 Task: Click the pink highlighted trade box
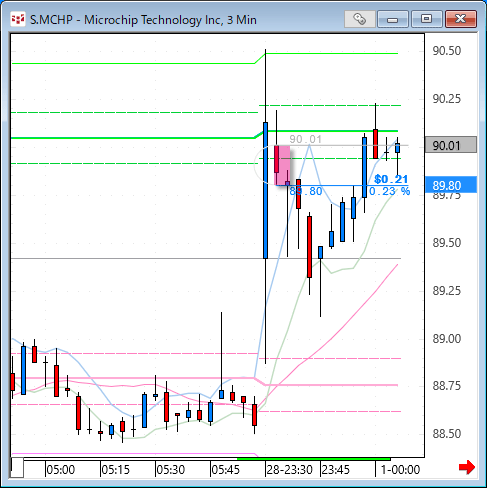282,165
